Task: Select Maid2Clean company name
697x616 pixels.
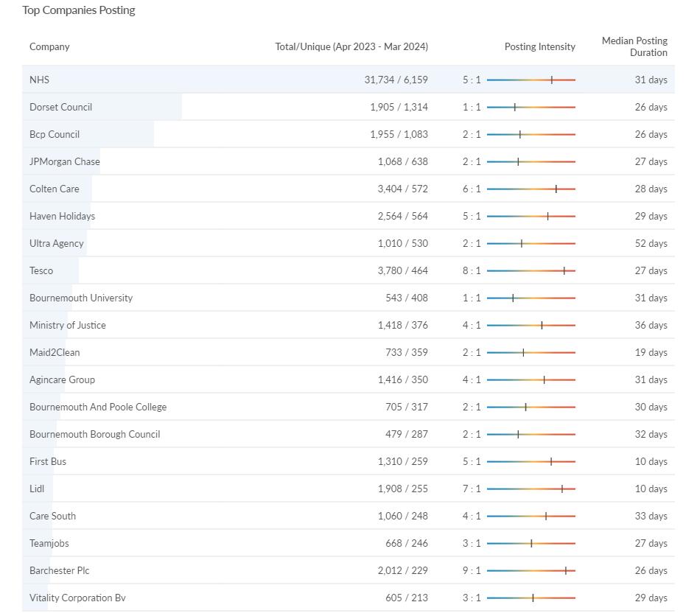Action: pyautogui.click(x=55, y=352)
